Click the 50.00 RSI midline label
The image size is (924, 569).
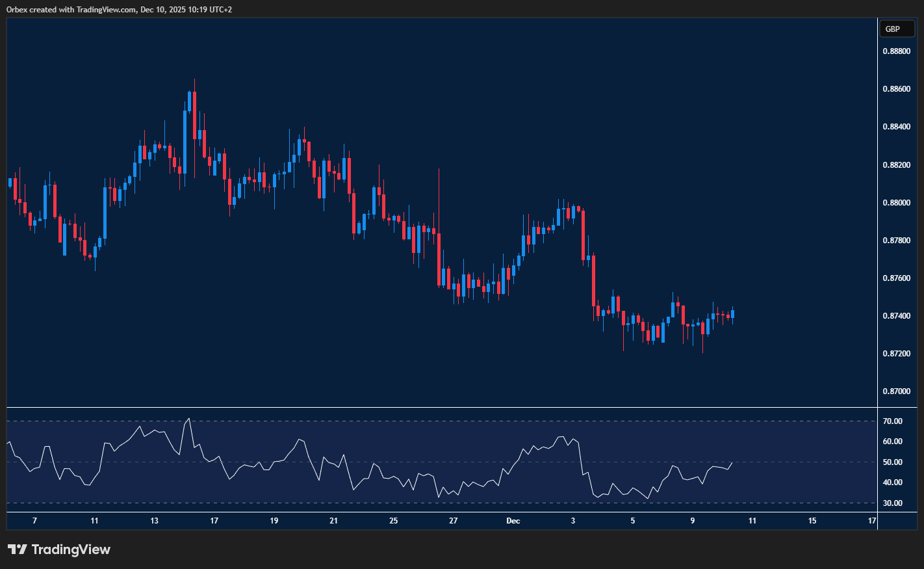pos(892,462)
